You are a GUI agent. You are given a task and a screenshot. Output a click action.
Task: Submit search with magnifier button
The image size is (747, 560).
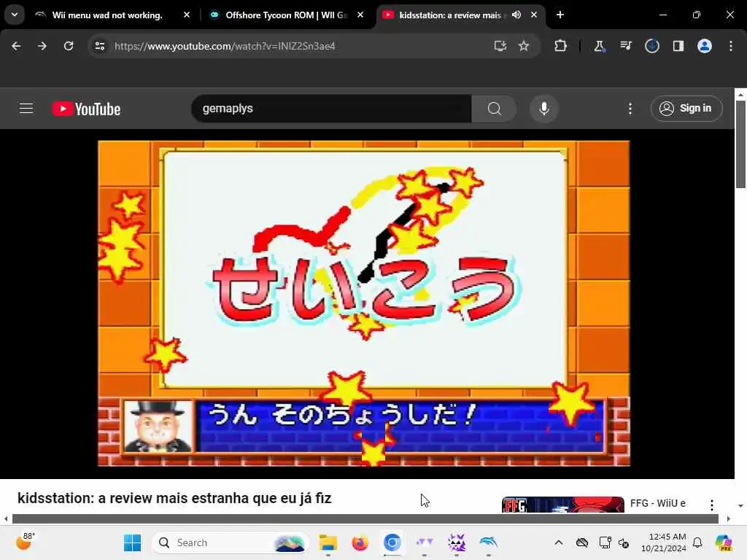click(x=494, y=109)
